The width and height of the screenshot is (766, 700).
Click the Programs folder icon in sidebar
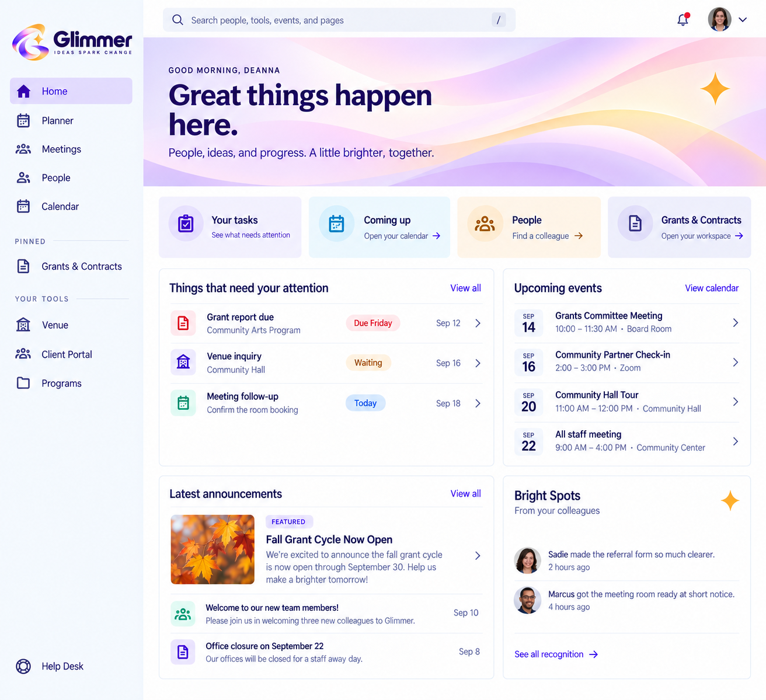(23, 383)
